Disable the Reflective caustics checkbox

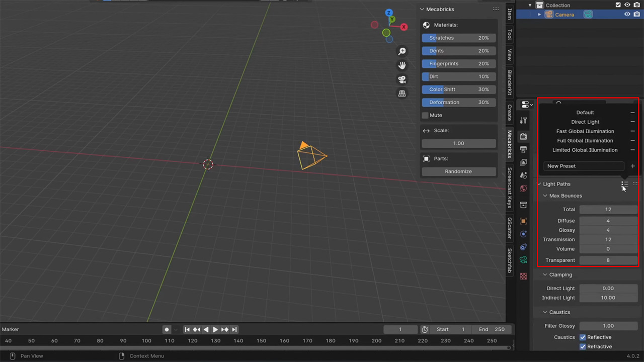coord(583,337)
